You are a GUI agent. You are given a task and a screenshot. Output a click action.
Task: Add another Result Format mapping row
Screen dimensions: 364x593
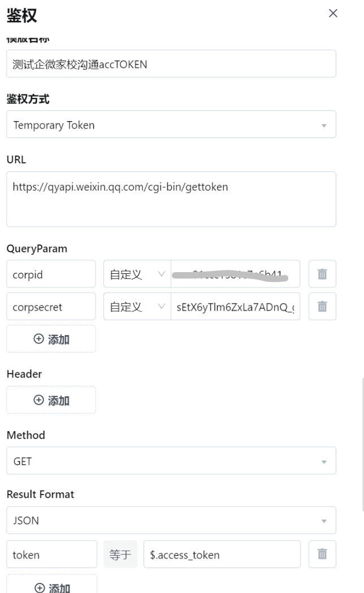point(52,585)
